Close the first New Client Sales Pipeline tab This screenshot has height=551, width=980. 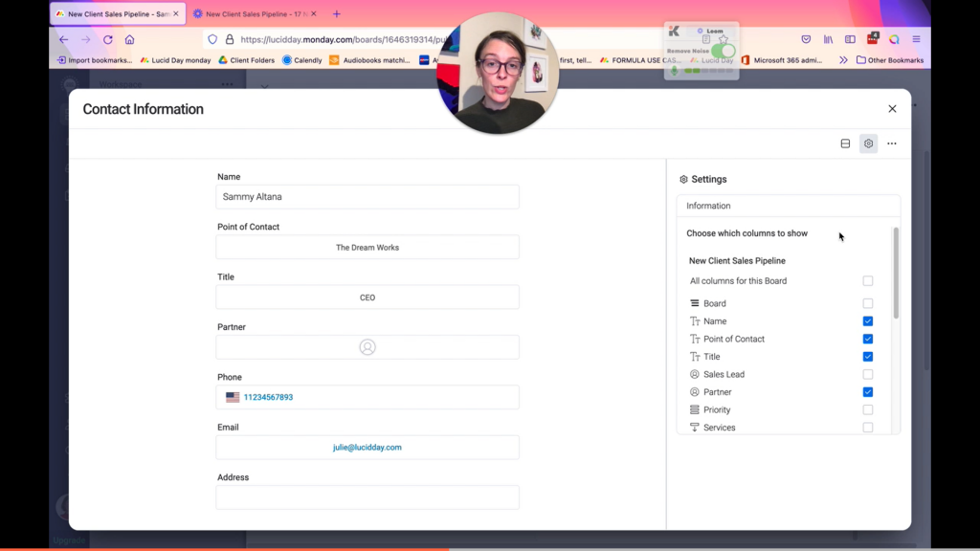pyautogui.click(x=176, y=13)
